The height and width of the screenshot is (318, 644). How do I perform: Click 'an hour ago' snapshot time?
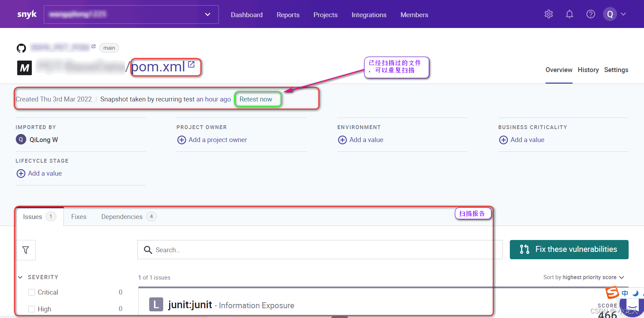coord(213,99)
